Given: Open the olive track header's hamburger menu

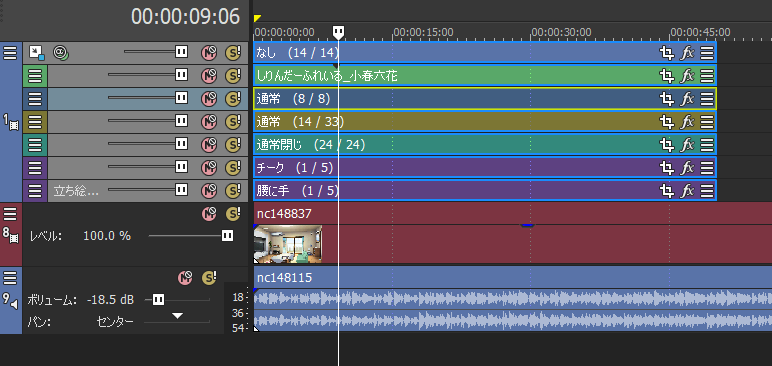Looking at the screenshot, I should click(x=35, y=122).
